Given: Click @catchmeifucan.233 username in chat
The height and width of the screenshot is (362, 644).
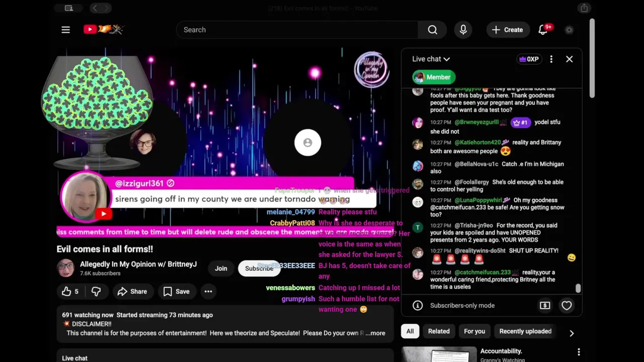Looking at the screenshot, I should (482, 272).
